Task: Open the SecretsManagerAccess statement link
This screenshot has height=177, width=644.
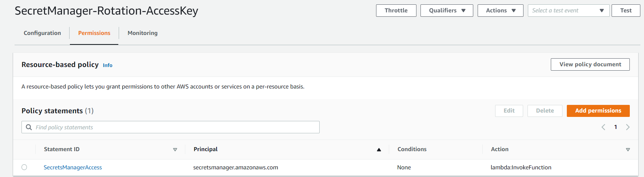Action: coord(73,168)
